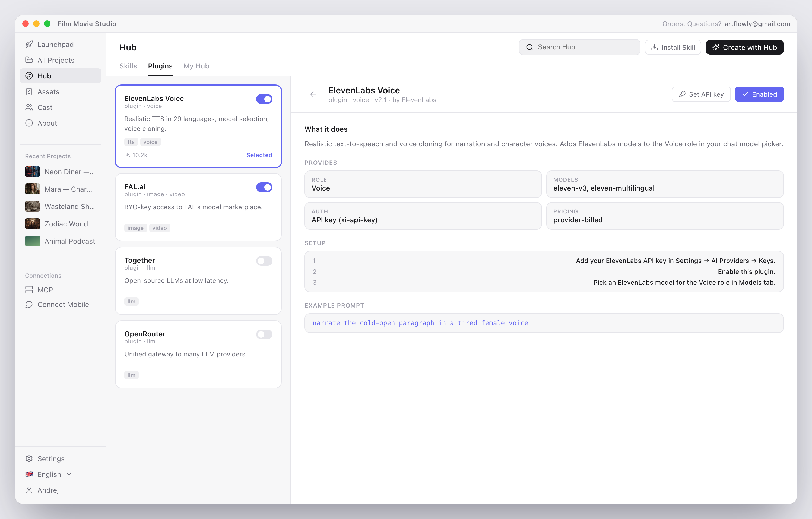Screen dimensions: 812x519
Task: Open Settings from the sidebar
Action: coord(60,458)
